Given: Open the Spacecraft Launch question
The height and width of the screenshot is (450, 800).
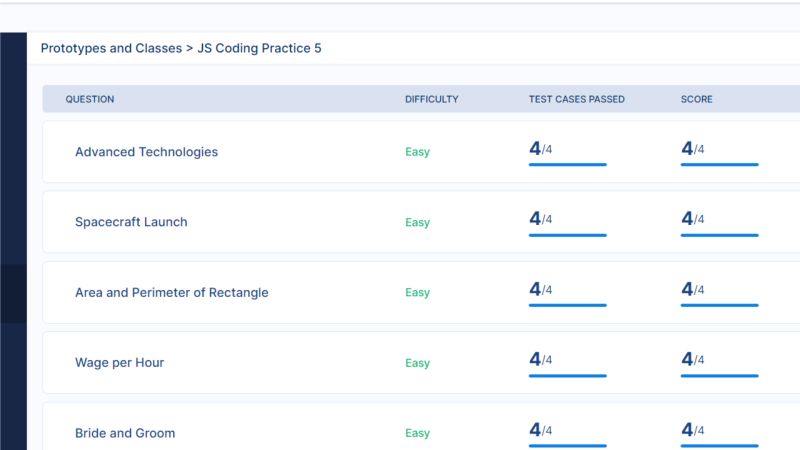Looking at the screenshot, I should (131, 222).
